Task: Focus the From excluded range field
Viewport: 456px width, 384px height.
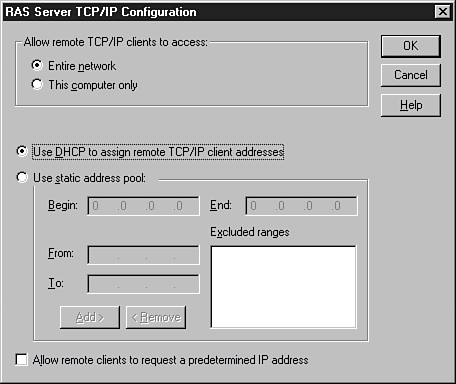Action: 144,255
